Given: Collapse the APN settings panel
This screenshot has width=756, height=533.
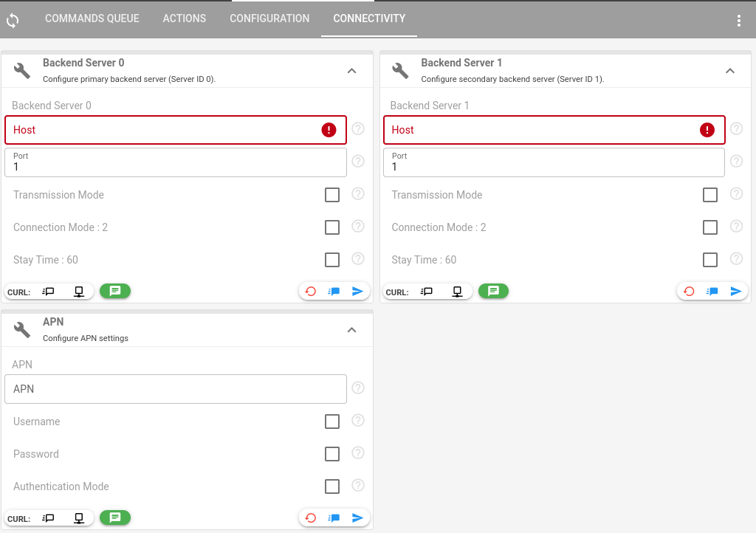Looking at the screenshot, I should (351, 330).
